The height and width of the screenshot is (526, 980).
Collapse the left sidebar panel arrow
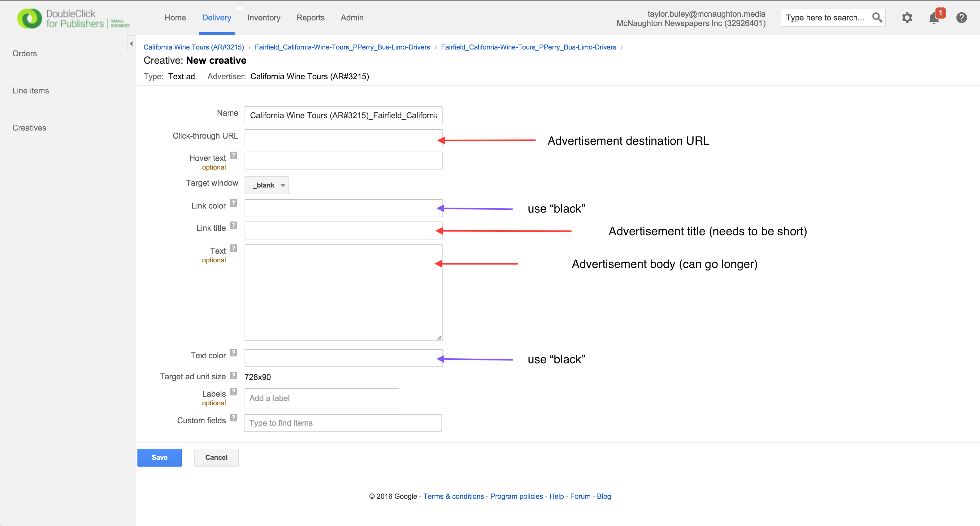pos(131,44)
